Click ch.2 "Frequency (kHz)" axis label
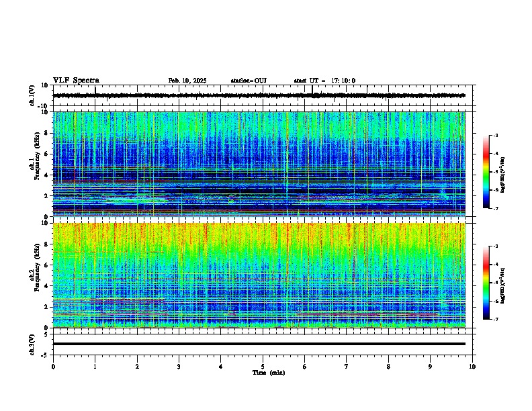The image size is (532, 411). click(37, 267)
